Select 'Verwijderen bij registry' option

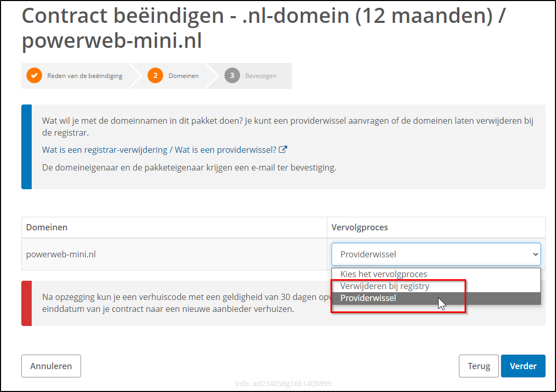click(385, 286)
